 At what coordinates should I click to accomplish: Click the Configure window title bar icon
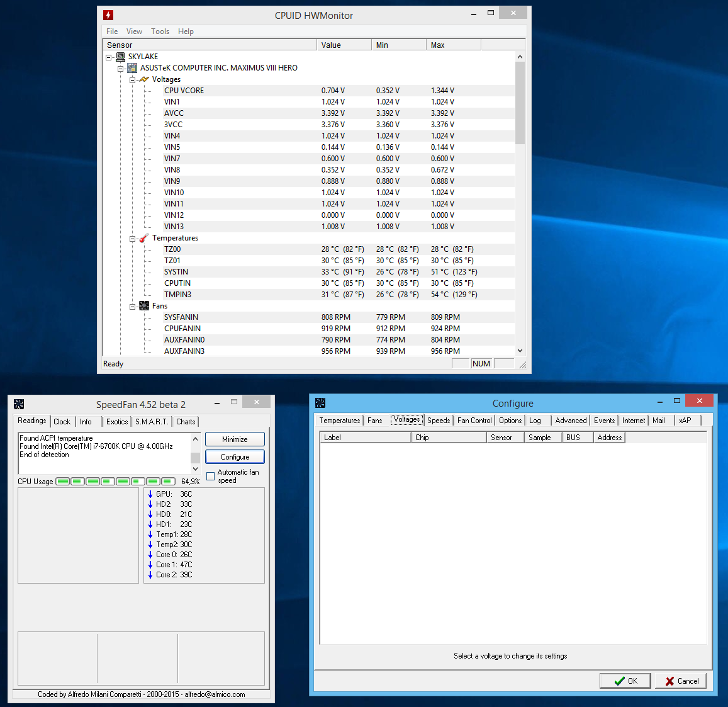tap(320, 403)
